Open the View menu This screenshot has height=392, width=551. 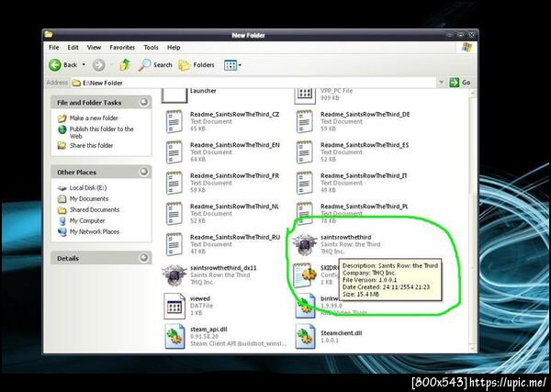coord(94,48)
